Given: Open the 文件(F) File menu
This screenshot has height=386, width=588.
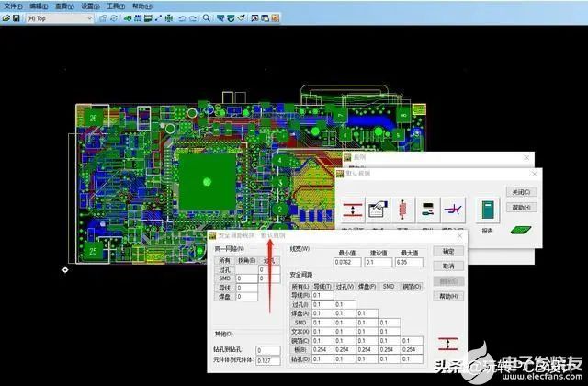Looking at the screenshot, I should (x=13, y=6).
